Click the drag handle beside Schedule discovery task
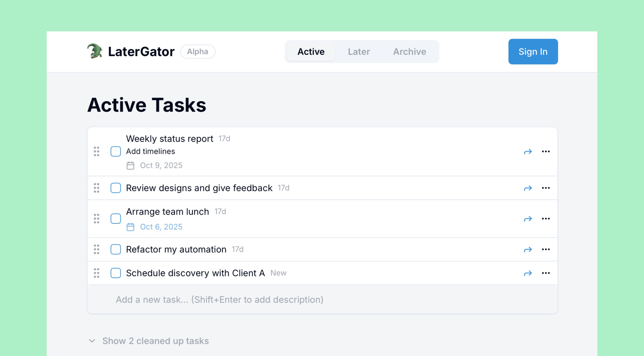Image resolution: width=644 pixels, height=356 pixels. [97, 273]
